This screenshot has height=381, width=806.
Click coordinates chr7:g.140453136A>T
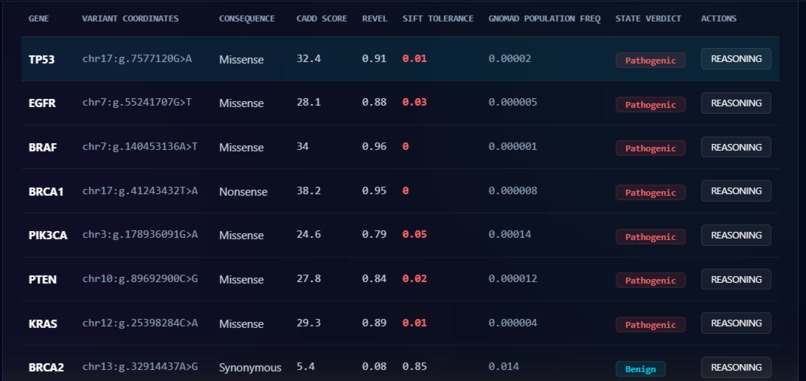140,147
